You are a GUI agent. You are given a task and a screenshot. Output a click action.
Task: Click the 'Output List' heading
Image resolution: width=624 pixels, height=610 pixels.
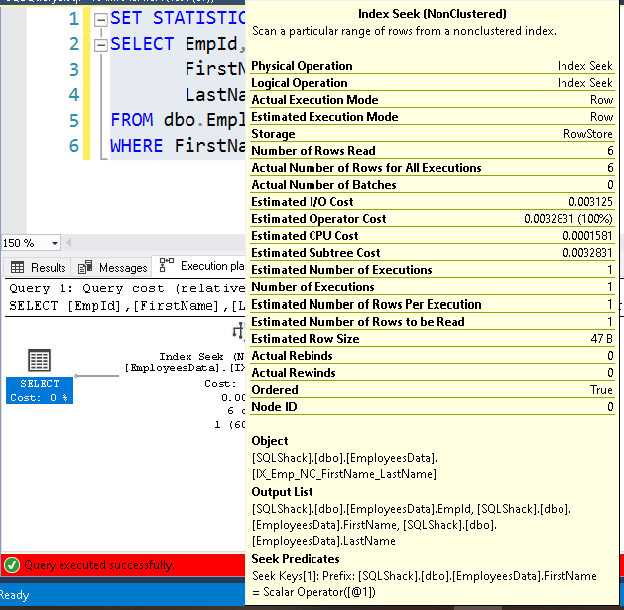tap(282, 492)
